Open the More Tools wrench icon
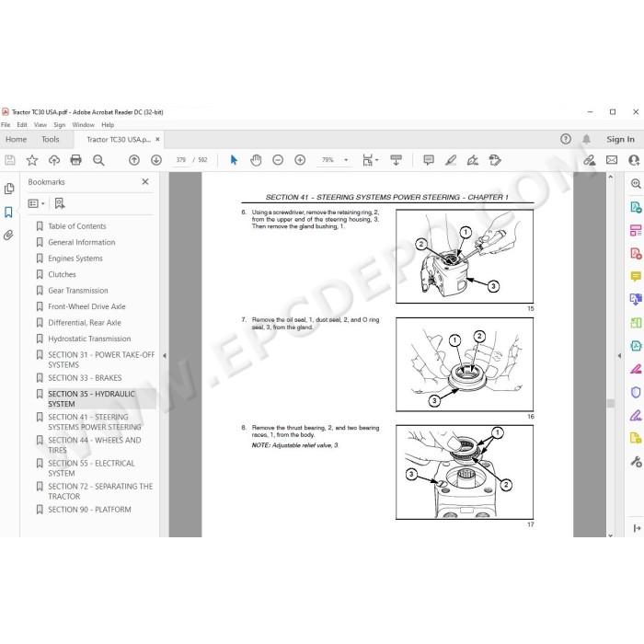The height and width of the screenshot is (644, 644). tap(636, 462)
